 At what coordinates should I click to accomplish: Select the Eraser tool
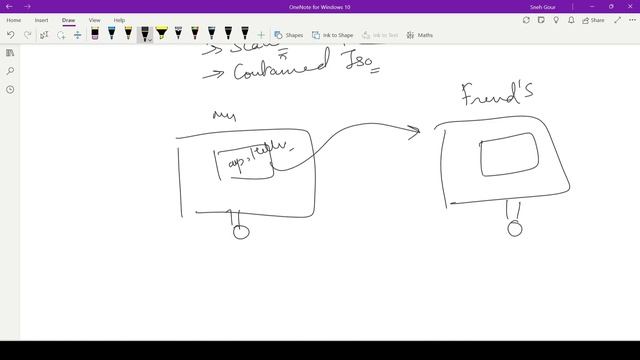click(95, 33)
